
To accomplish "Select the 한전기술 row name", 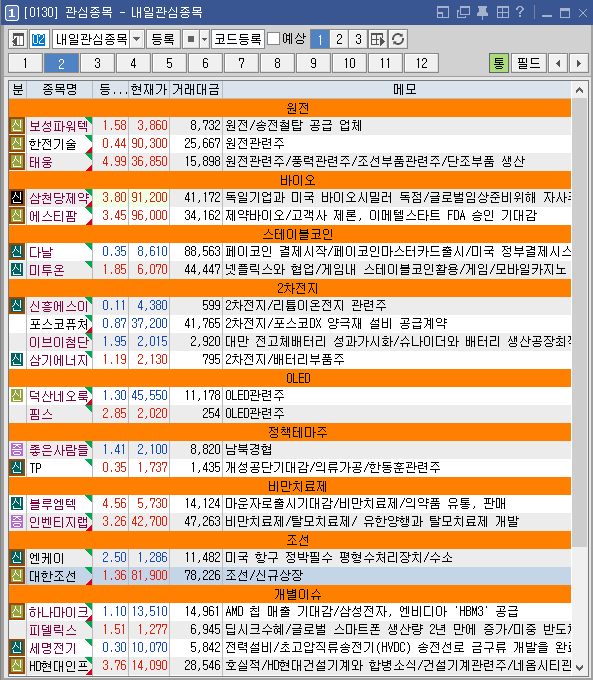I will click(52, 144).
